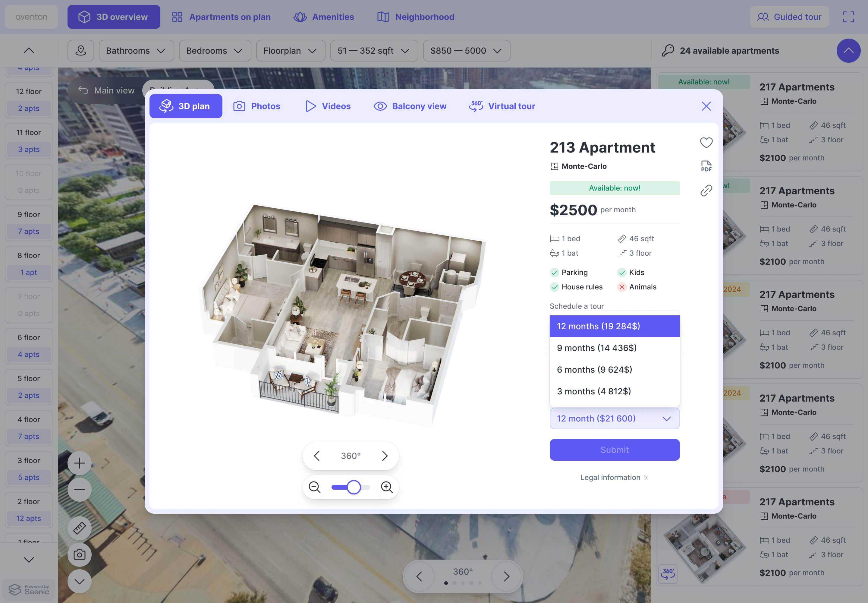This screenshot has width=868, height=603.
Task: Add apartment 213 to favorites with heart icon
Action: [x=706, y=142]
